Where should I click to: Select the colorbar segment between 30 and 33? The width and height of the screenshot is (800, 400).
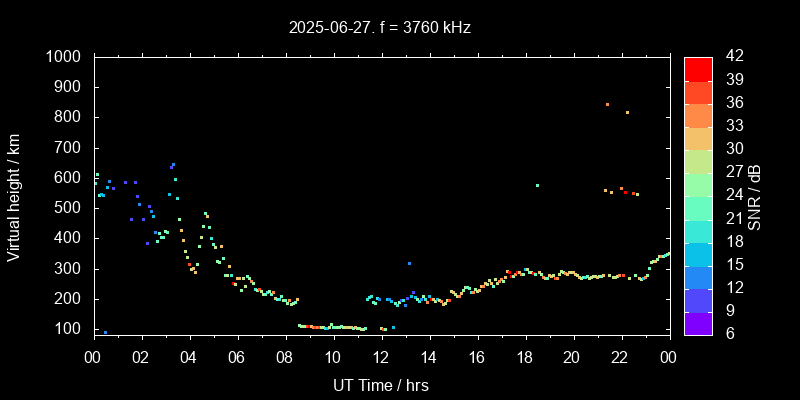pyautogui.click(x=698, y=137)
